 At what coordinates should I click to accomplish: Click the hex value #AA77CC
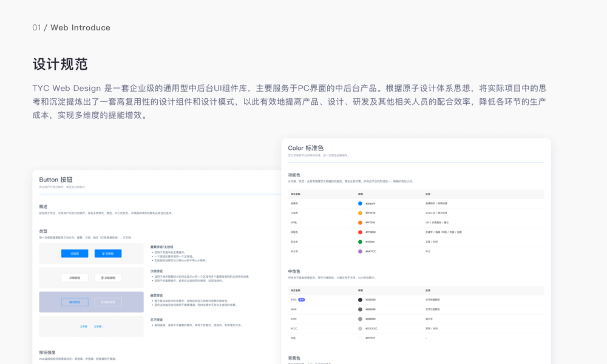coord(371,251)
